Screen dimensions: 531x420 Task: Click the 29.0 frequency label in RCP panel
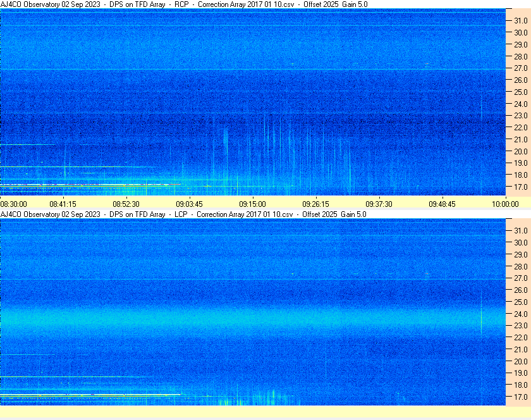coord(521,44)
